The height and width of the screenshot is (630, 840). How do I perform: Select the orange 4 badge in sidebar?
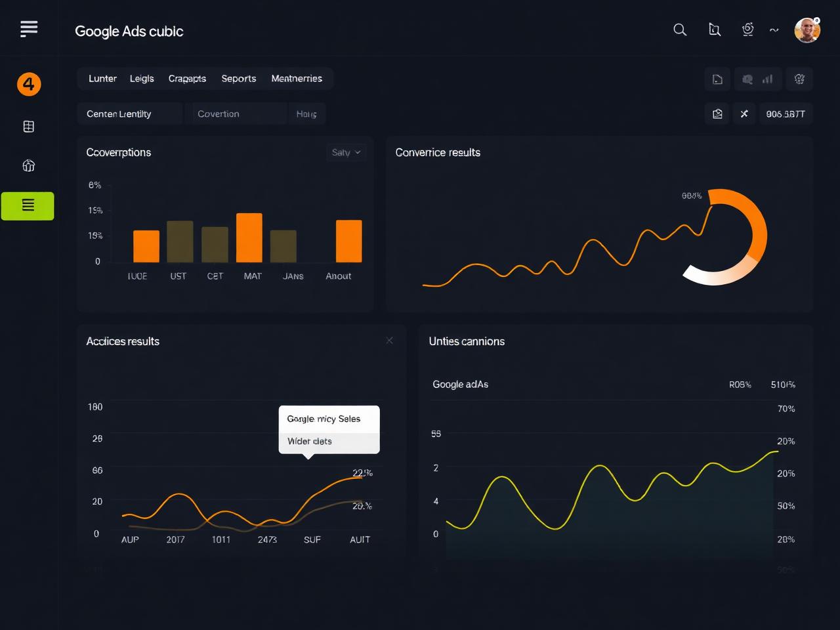pos(29,84)
